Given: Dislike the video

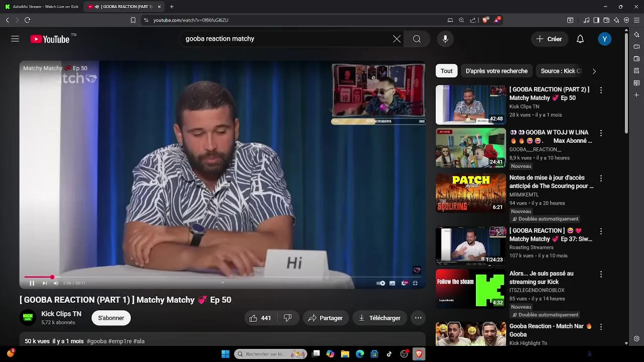Looking at the screenshot, I should click(x=288, y=318).
